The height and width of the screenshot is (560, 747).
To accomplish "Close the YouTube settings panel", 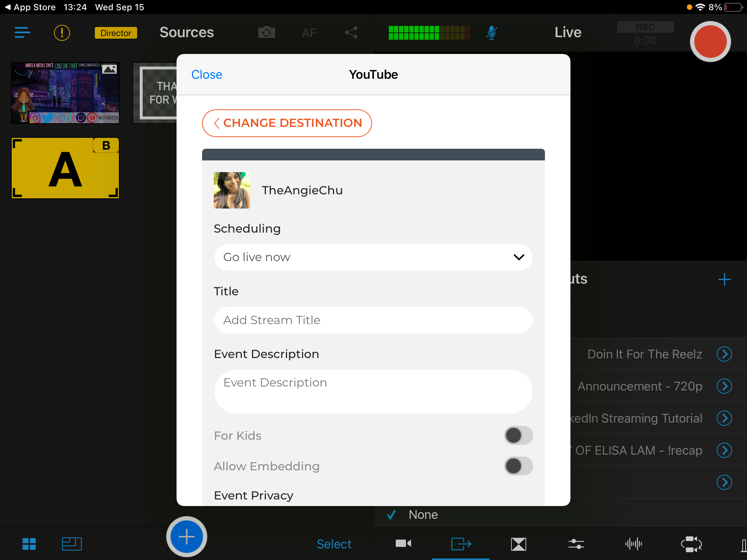I will tap(206, 74).
